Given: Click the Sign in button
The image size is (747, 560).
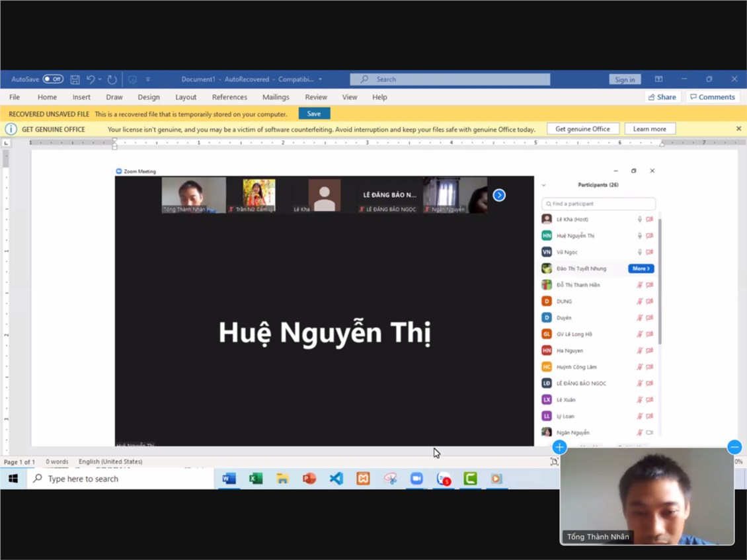Looking at the screenshot, I should point(625,79).
